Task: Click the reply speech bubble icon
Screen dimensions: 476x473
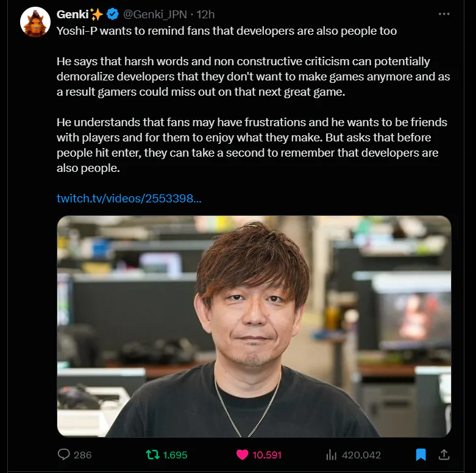Action: [x=64, y=455]
